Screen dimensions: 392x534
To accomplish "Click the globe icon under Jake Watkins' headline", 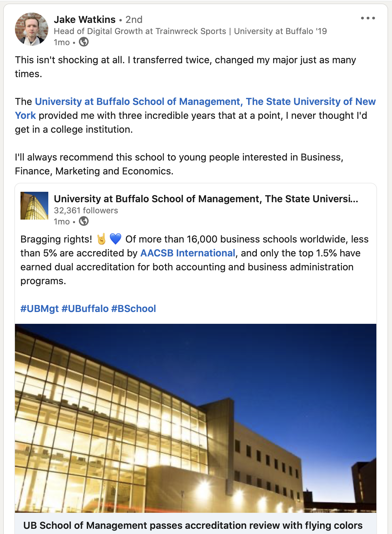I will click(84, 42).
